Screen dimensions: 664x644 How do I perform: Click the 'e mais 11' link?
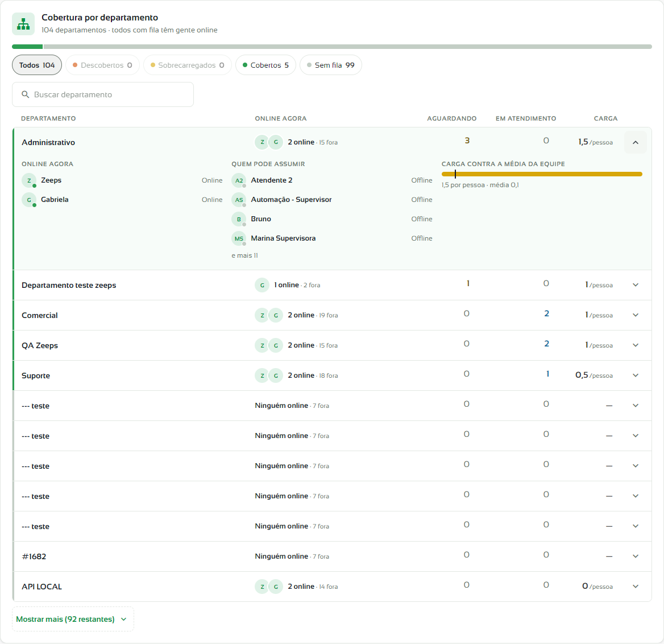coord(245,255)
